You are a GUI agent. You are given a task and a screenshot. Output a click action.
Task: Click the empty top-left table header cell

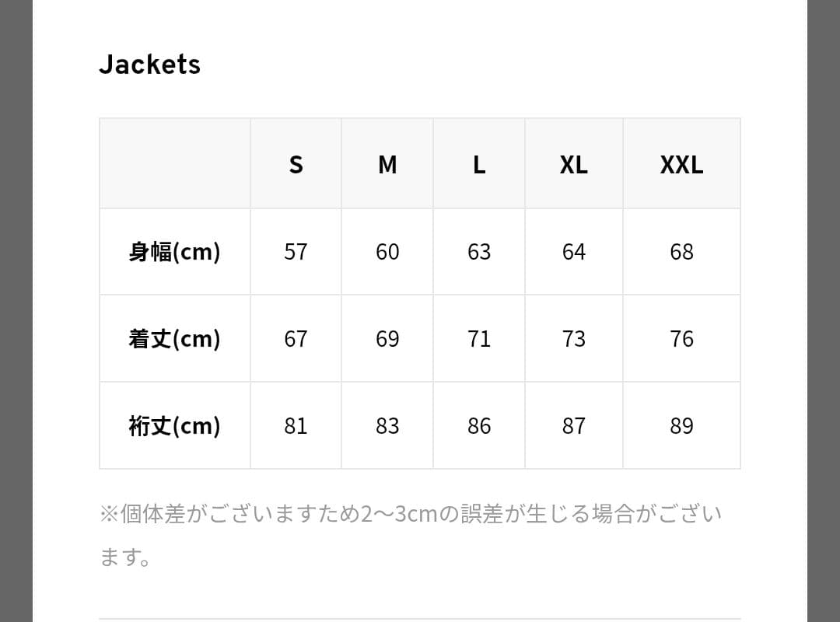coord(174,163)
